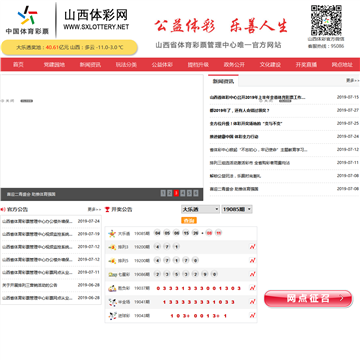Switch the carousel to slide 4

pyautogui.click(x=183, y=193)
